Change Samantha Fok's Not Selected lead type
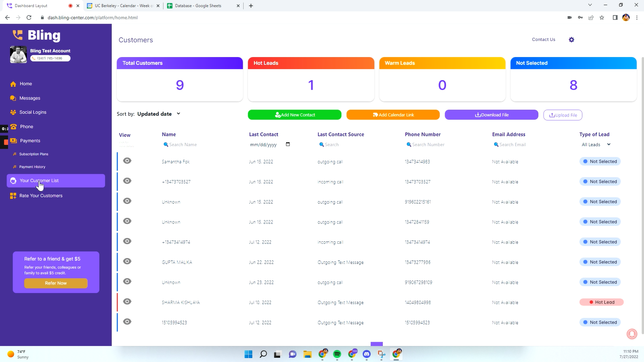Viewport: 644px width, 362px height. 600,161
